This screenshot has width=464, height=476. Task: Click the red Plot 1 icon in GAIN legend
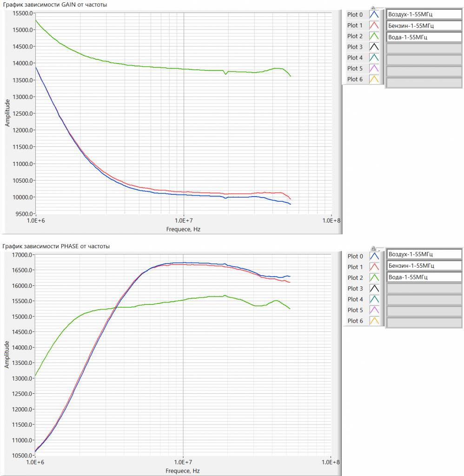[374, 26]
